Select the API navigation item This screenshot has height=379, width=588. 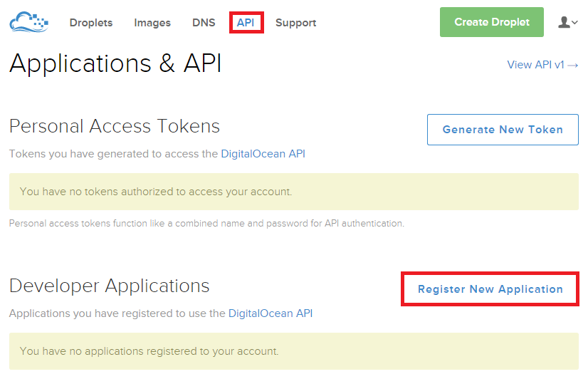(246, 23)
